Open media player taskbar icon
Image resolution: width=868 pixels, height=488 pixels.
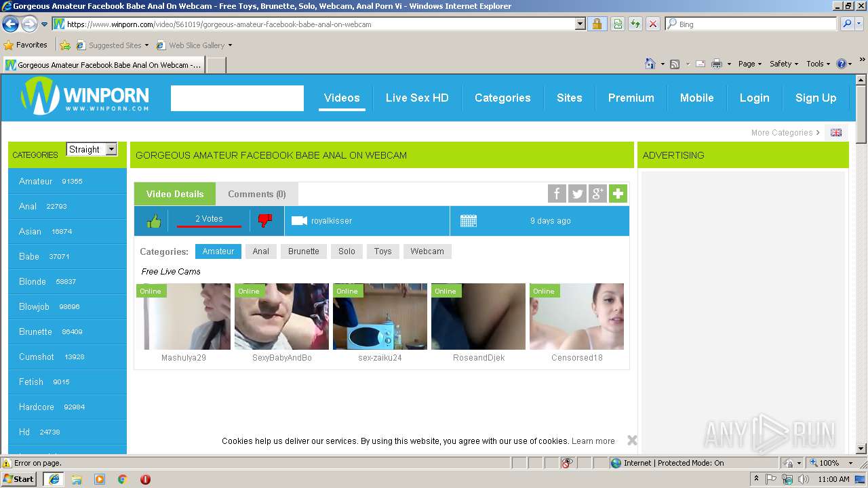[x=100, y=479]
